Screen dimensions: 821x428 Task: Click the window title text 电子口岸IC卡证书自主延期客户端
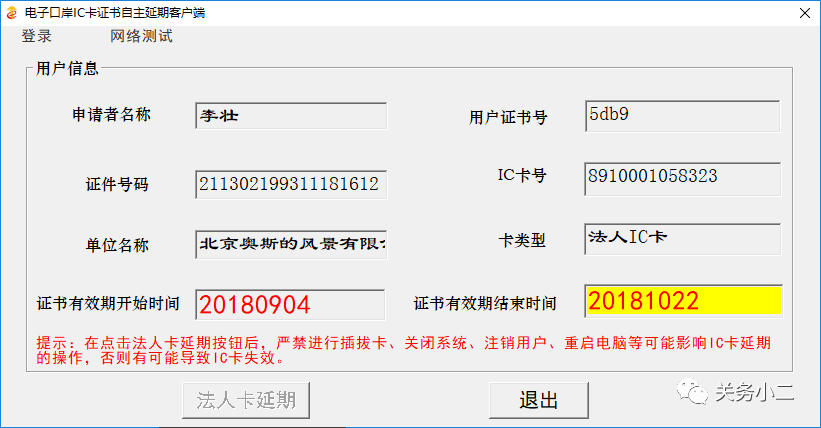[115, 13]
